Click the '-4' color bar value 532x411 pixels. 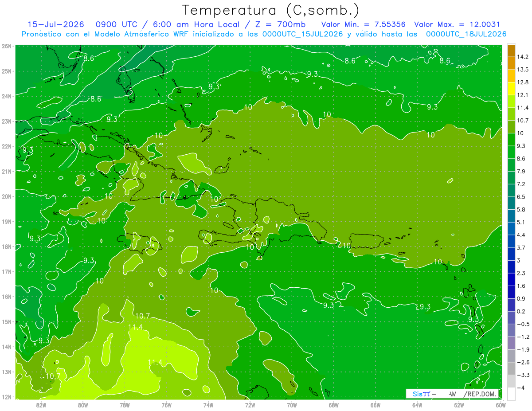[520, 388]
